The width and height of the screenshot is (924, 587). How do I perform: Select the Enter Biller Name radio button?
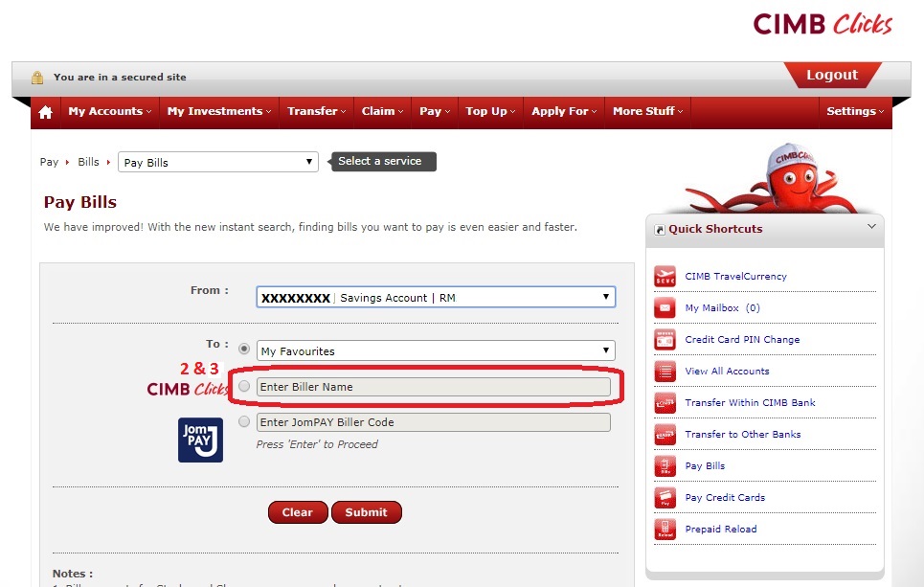coord(244,387)
